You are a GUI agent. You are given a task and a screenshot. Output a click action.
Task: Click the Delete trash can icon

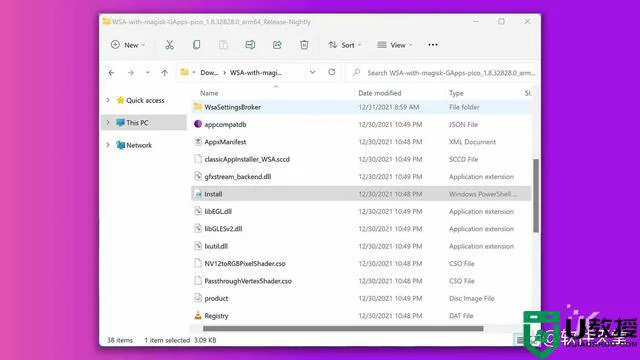pyautogui.click(x=304, y=45)
